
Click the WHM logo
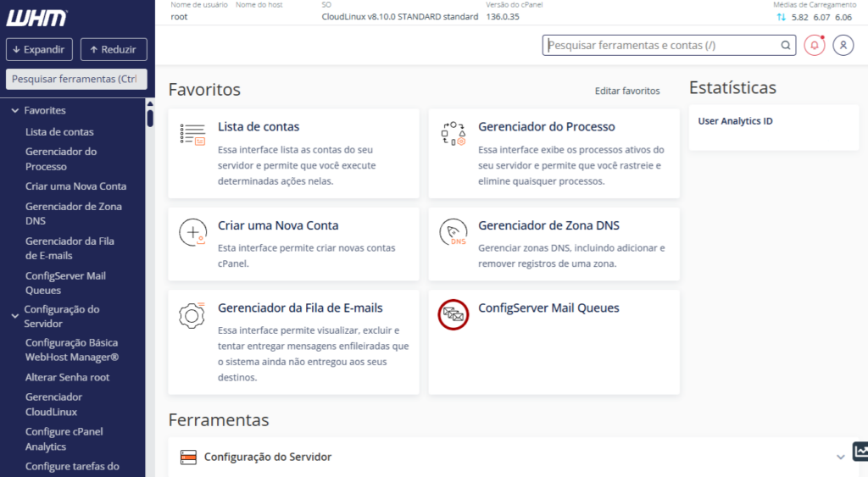(37, 18)
